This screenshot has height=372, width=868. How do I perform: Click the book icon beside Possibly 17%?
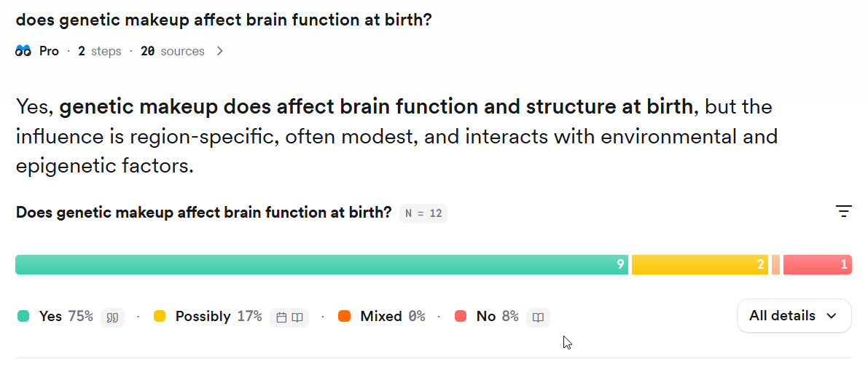click(297, 317)
